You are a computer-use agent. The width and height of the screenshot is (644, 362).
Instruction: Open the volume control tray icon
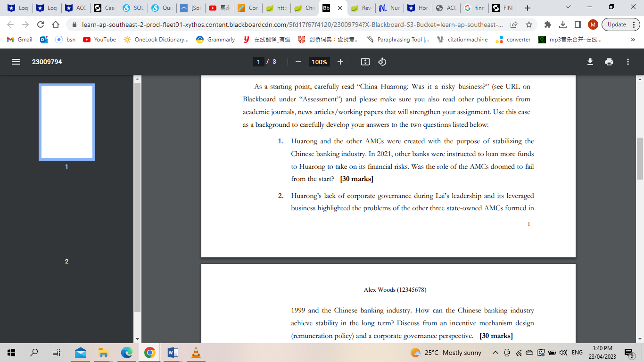(x=563, y=353)
